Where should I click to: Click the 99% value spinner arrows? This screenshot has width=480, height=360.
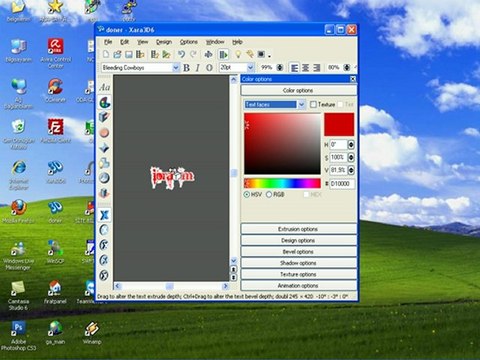coord(280,68)
